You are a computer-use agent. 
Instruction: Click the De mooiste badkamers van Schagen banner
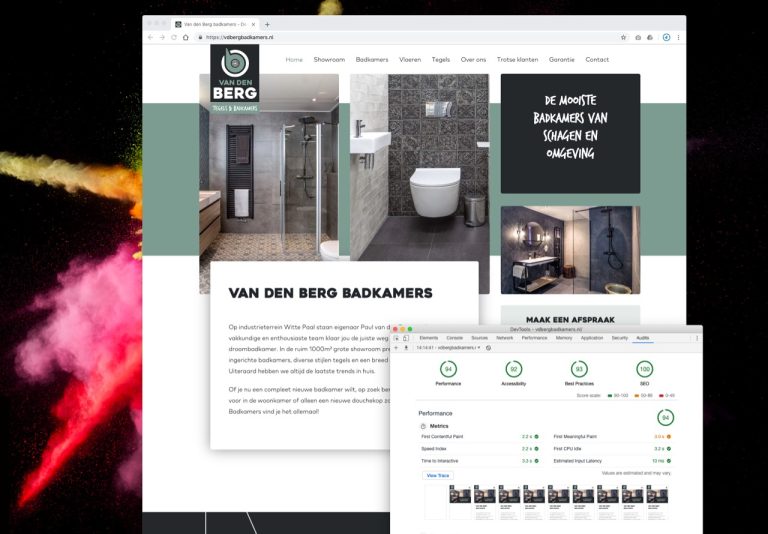pos(570,133)
